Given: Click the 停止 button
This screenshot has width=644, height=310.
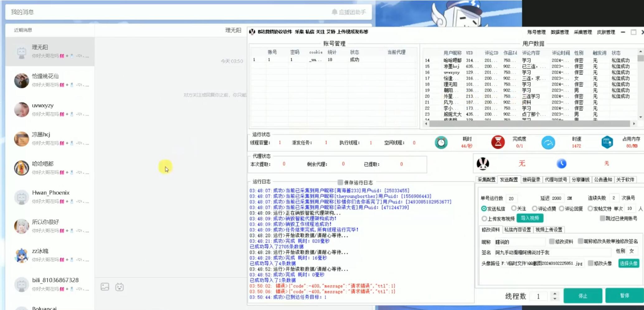Looking at the screenshot, I should point(582,296).
